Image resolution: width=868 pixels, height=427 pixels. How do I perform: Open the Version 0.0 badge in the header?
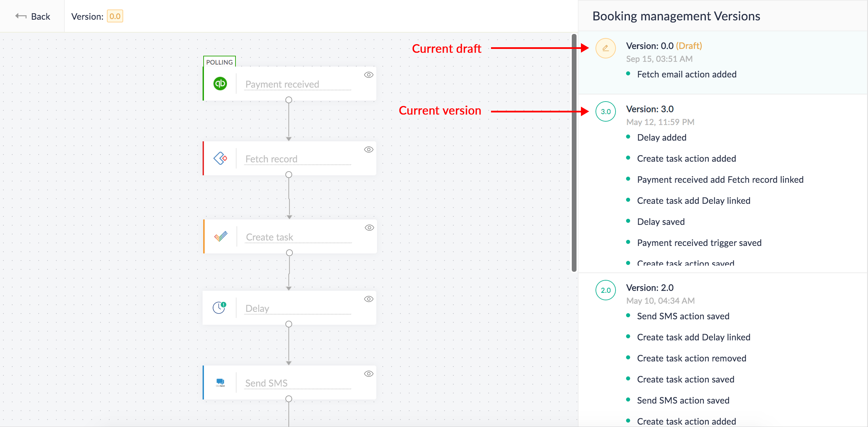115,16
